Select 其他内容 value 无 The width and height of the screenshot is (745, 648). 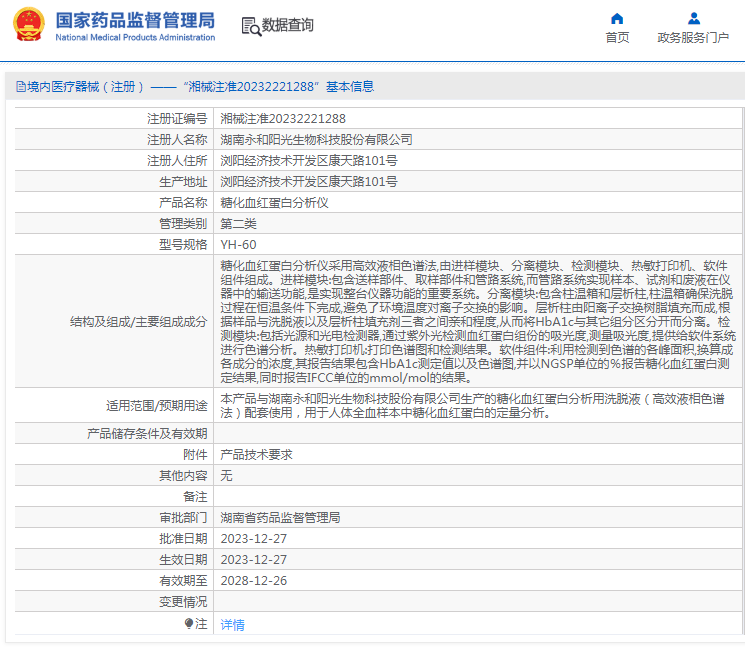(226, 475)
